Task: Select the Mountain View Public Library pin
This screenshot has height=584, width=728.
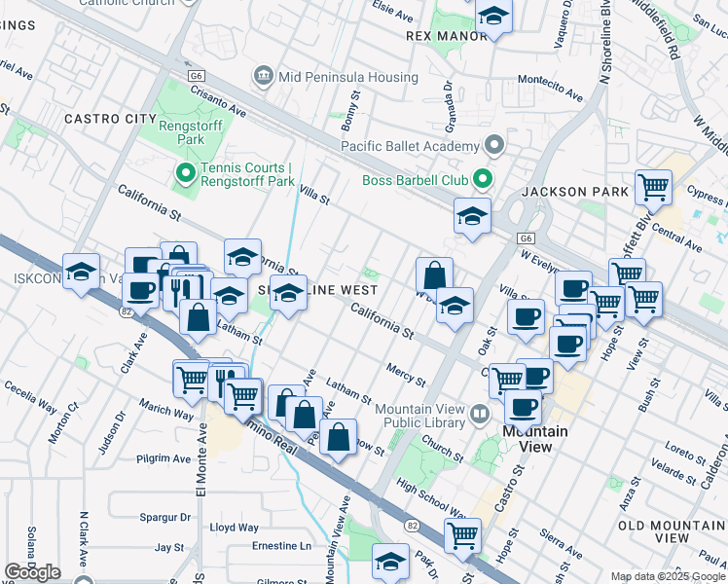Action: (480, 414)
